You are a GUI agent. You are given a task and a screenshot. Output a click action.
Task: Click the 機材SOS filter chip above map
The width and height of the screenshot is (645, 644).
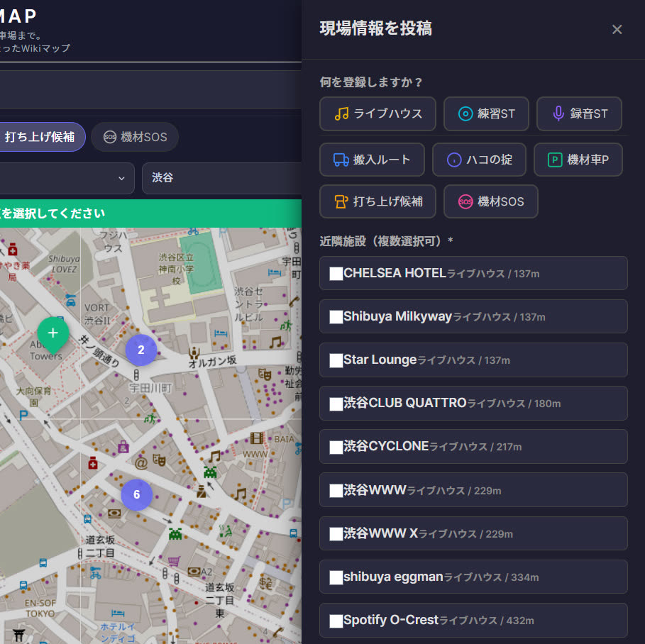point(135,137)
